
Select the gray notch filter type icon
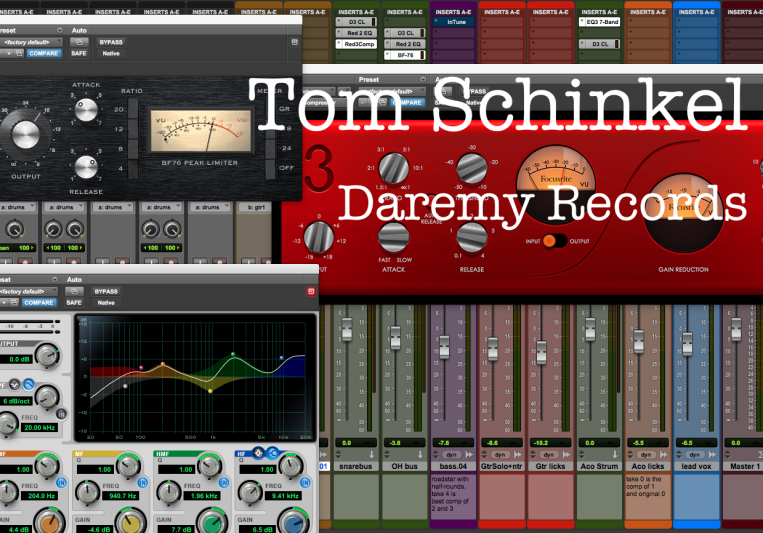15,385
